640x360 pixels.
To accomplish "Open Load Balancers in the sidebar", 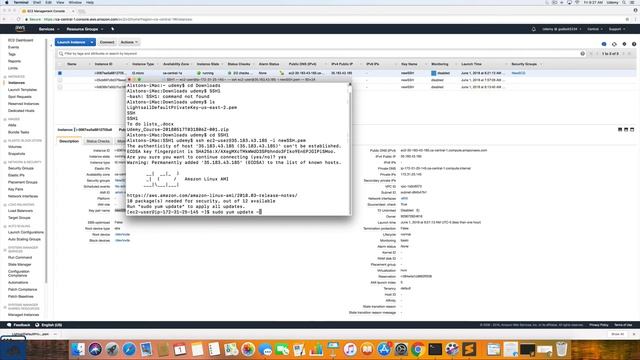I will point(20,211).
